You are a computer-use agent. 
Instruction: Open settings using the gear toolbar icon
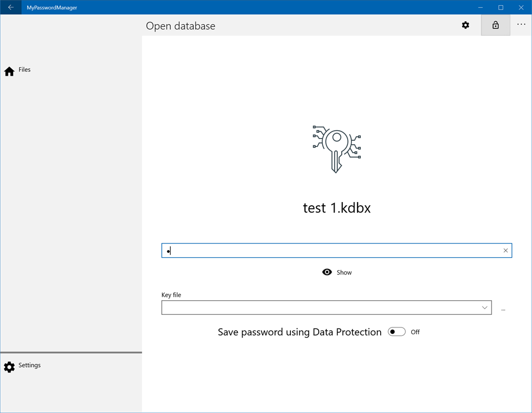[x=465, y=25]
